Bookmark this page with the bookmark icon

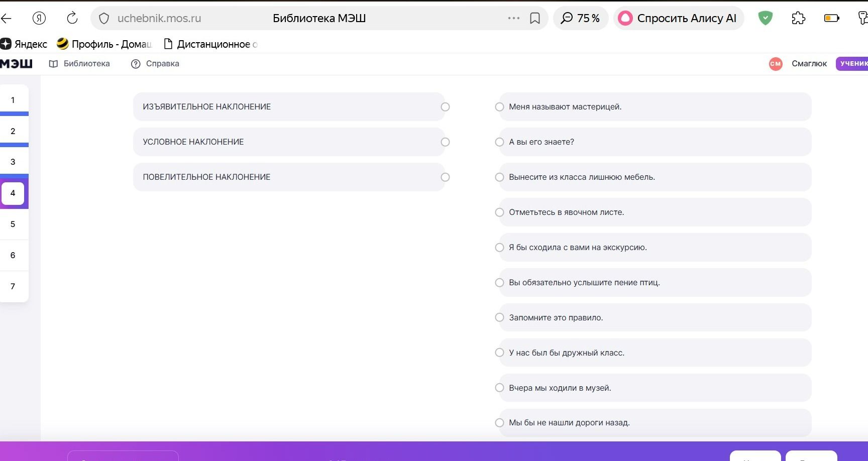(x=535, y=19)
